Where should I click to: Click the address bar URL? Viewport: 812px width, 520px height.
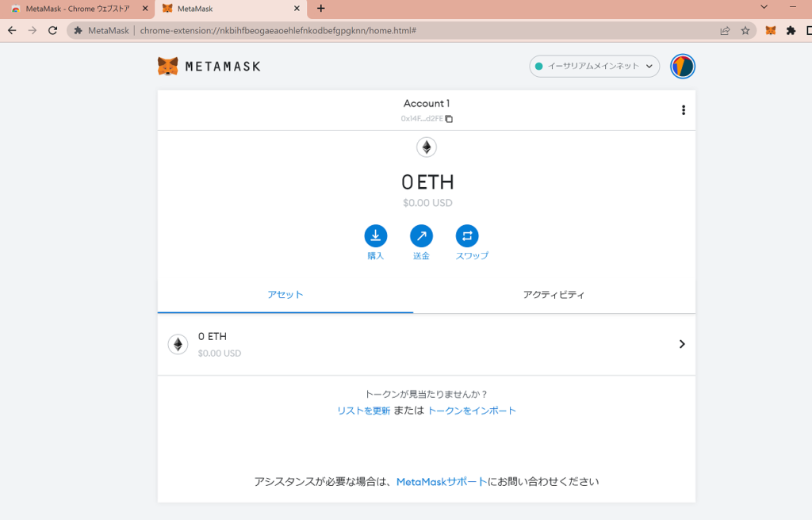(278, 31)
